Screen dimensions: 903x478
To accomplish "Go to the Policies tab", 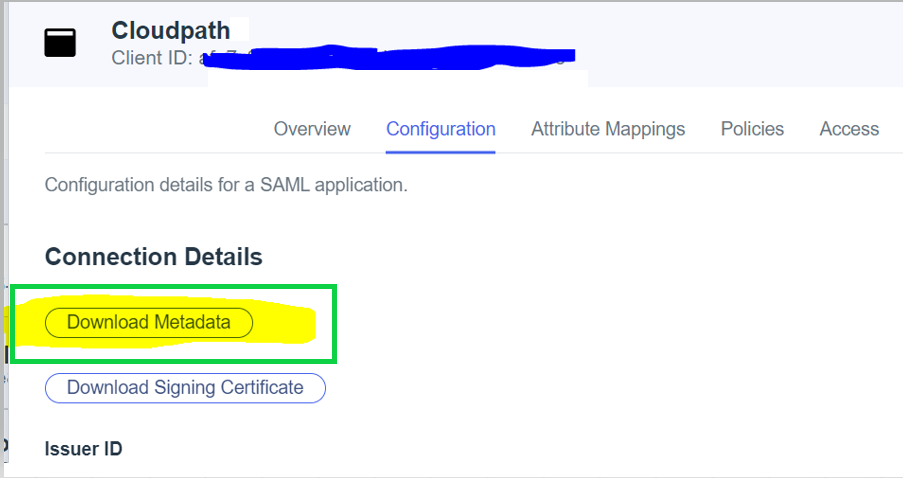I will pyautogui.click(x=752, y=129).
